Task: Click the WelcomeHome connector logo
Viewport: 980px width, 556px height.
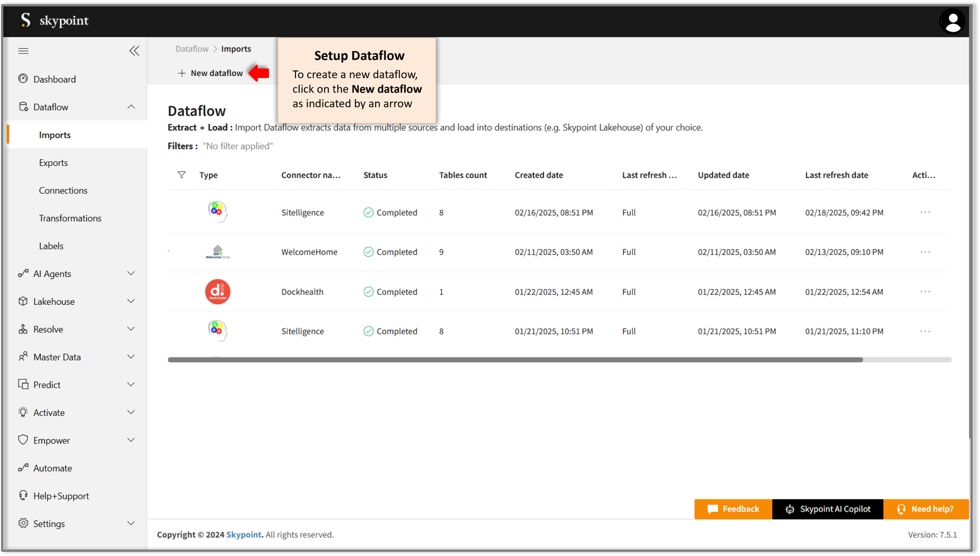Action: [217, 252]
